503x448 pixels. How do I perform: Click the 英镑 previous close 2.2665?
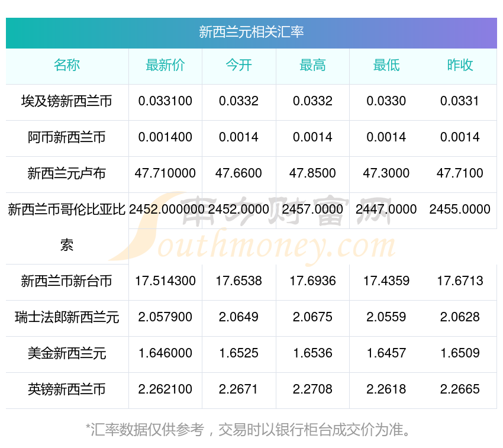tap(460, 389)
